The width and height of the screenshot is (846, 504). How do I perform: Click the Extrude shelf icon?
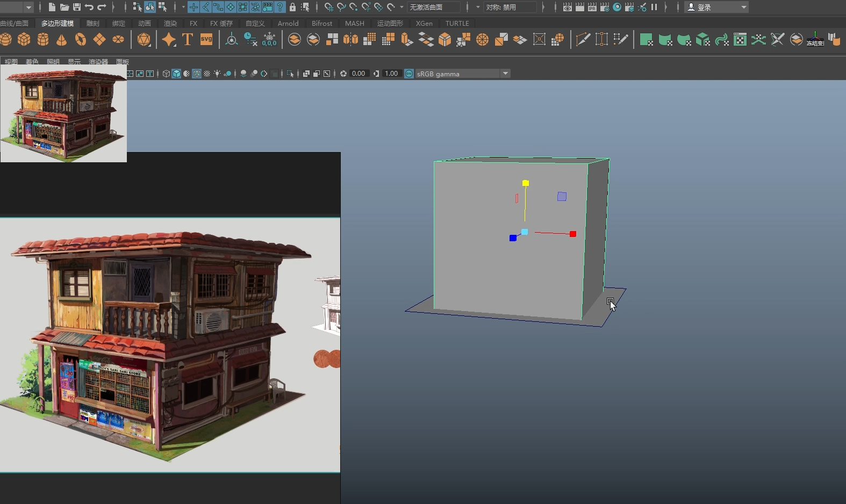coord(407,39)
